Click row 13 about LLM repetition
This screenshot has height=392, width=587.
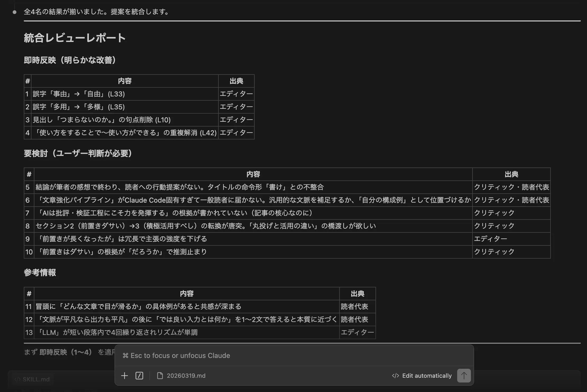point(118,332)
